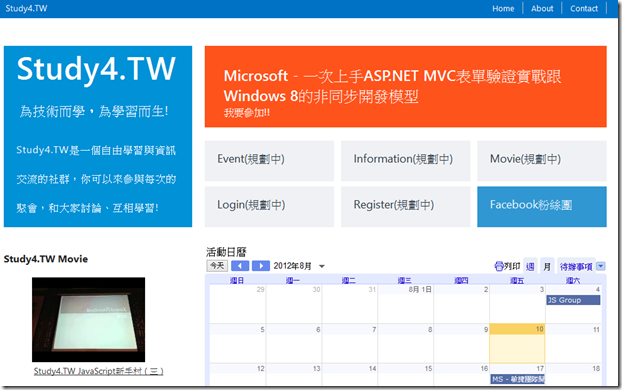This screenshot has width=622, height=390.
Task: Play the Study4.TW Movie video thumbnail
Action: pos(88,319)
